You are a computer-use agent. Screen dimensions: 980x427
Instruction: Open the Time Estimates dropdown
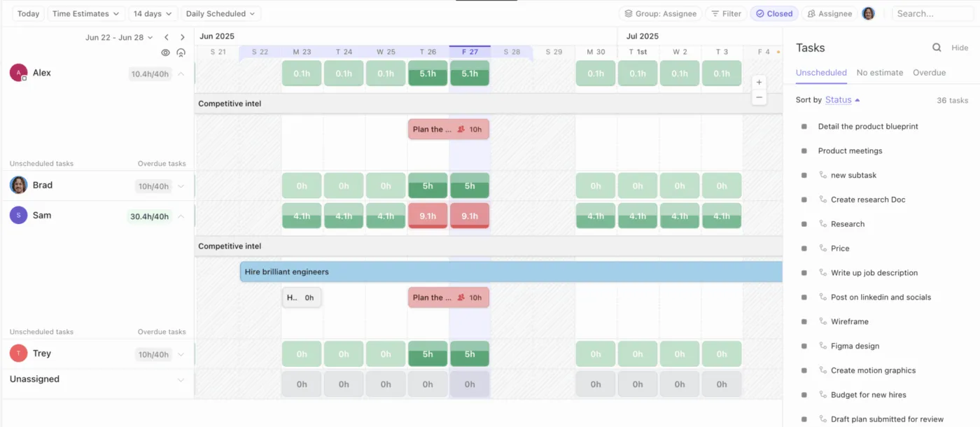coord(86,13)
